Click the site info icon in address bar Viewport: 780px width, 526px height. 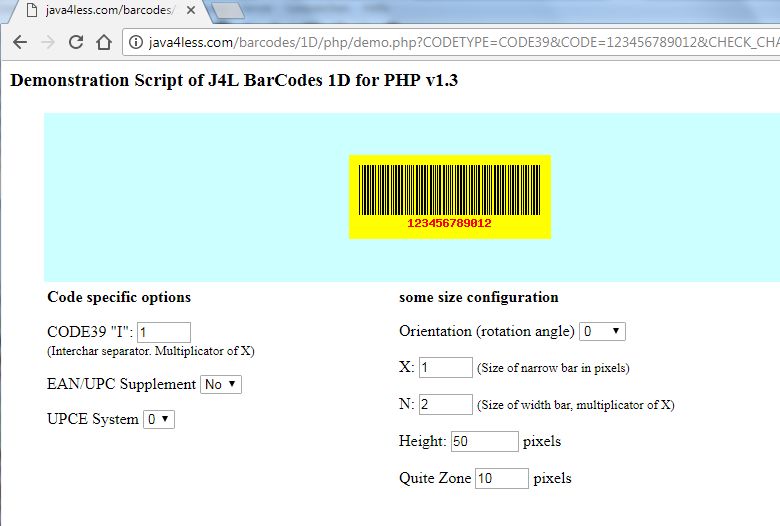coord(136,42)
